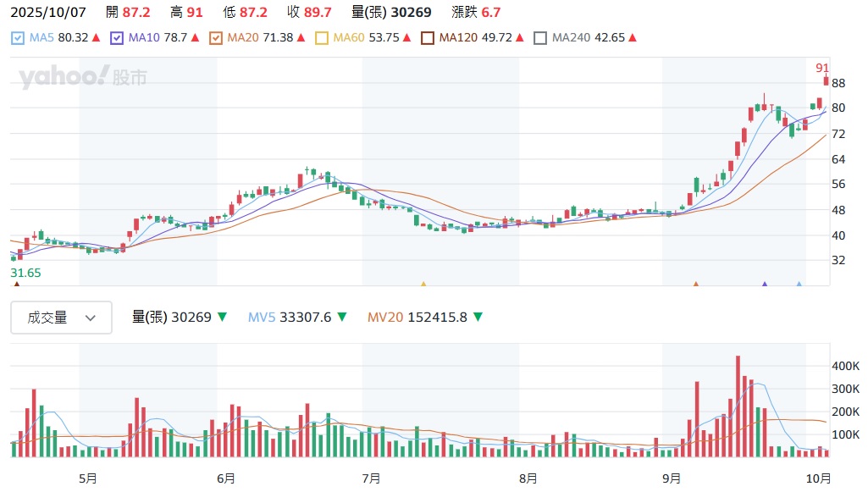Click the light blue triangle event marker
This screenshot has height=492, width=868.
[799, 285]
